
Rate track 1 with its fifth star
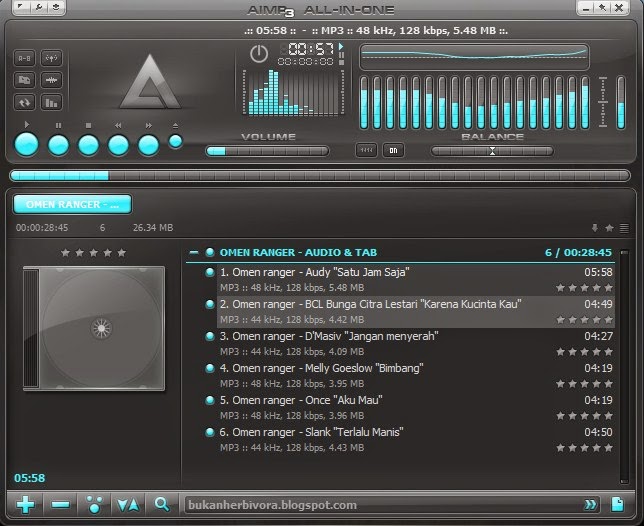609,288
